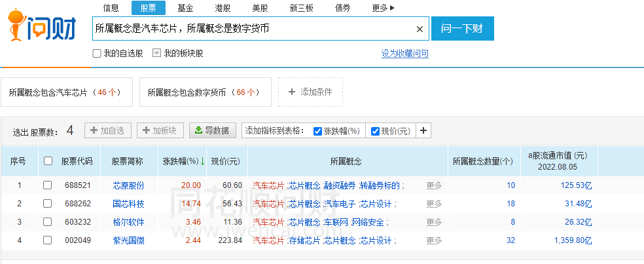Screen dimensions: 644x264
Task: Click the plus icon to add indicator column
Action: 423,130
